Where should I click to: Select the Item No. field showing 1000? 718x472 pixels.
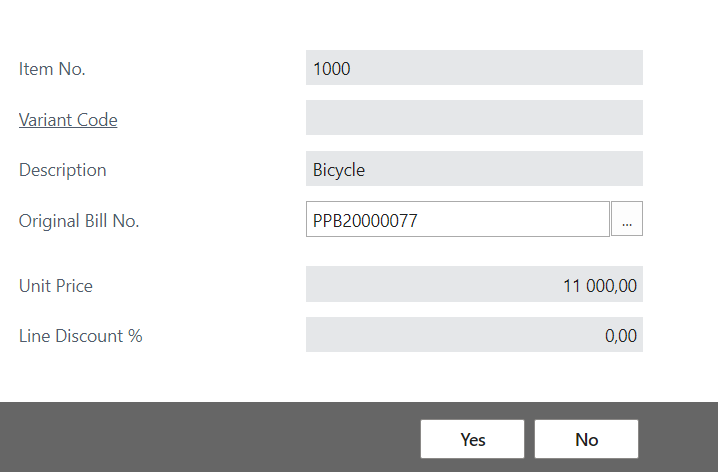pos(474,68)
